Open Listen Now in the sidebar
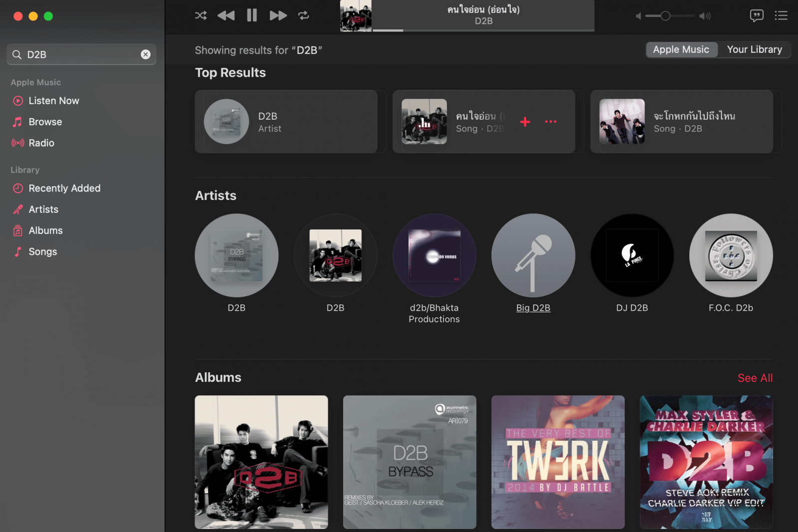The image size is (798, 532). click(x=54, y=101)
